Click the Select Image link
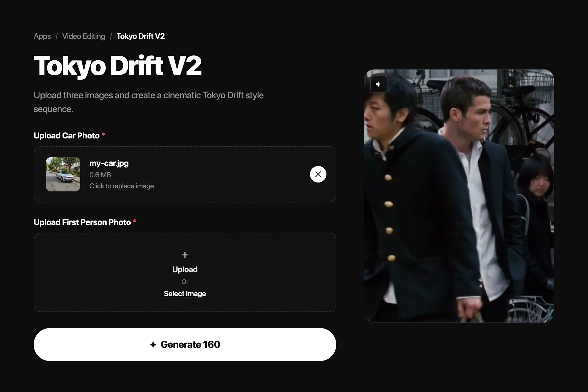 tap(185, 294)
